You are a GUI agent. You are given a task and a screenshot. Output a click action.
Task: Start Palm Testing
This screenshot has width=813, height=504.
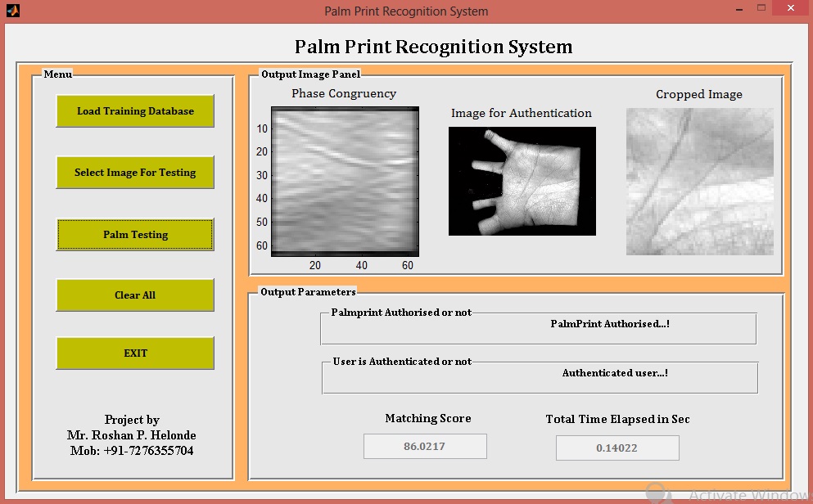(x=134, y=234)
